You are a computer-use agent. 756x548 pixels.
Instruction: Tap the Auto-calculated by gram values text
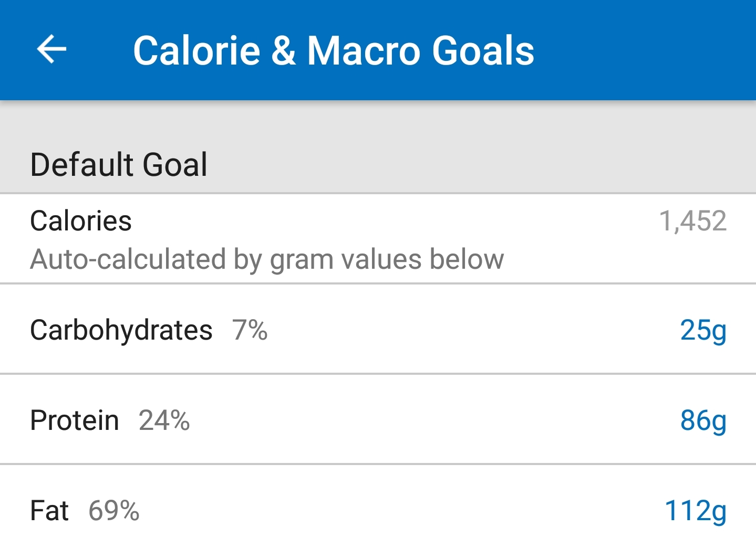tap(267, 259)
